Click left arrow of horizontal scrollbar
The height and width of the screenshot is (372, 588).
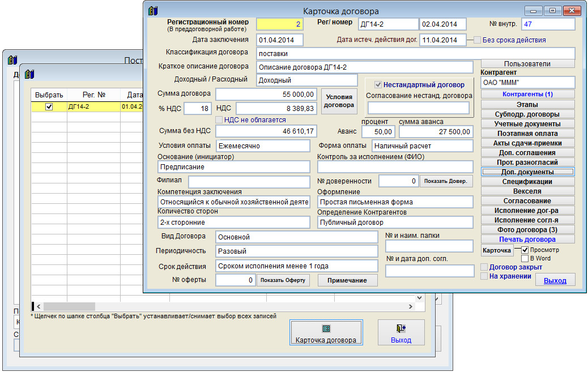tap(38, 306)
